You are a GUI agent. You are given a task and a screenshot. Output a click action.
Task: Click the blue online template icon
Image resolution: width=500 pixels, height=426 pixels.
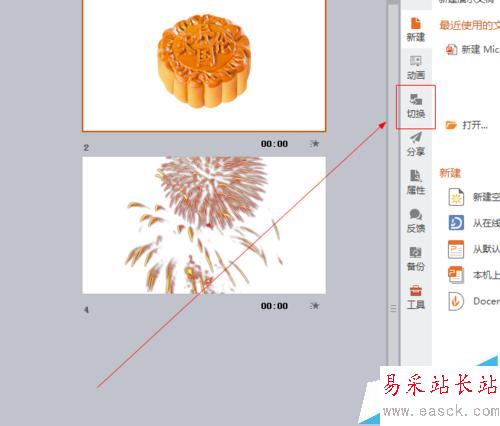[x=456, y=223]
